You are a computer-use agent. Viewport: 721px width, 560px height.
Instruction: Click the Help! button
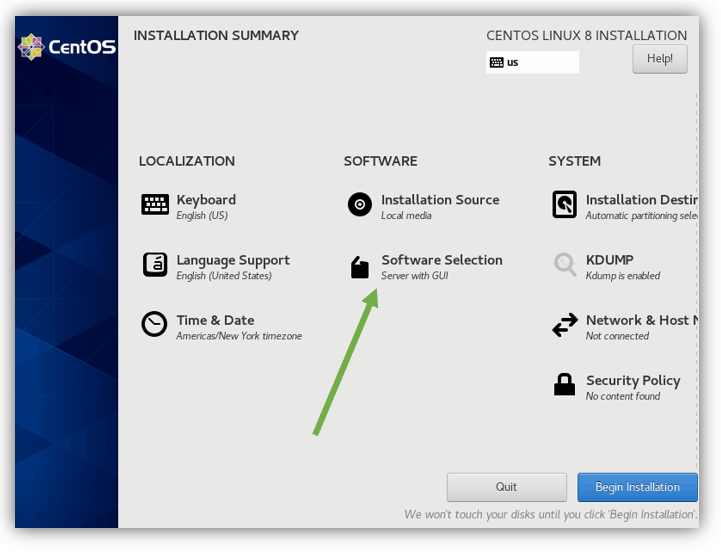point(660,59)
